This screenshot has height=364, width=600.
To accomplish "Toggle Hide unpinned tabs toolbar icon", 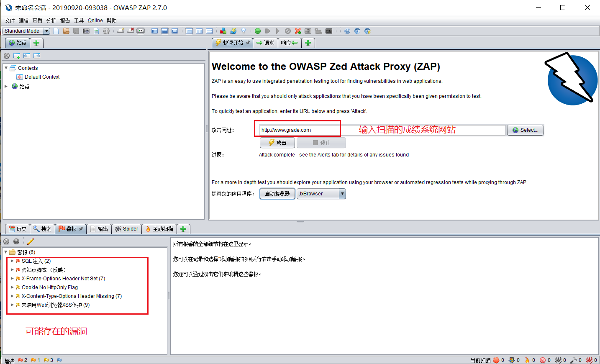I will pos(131,31).
